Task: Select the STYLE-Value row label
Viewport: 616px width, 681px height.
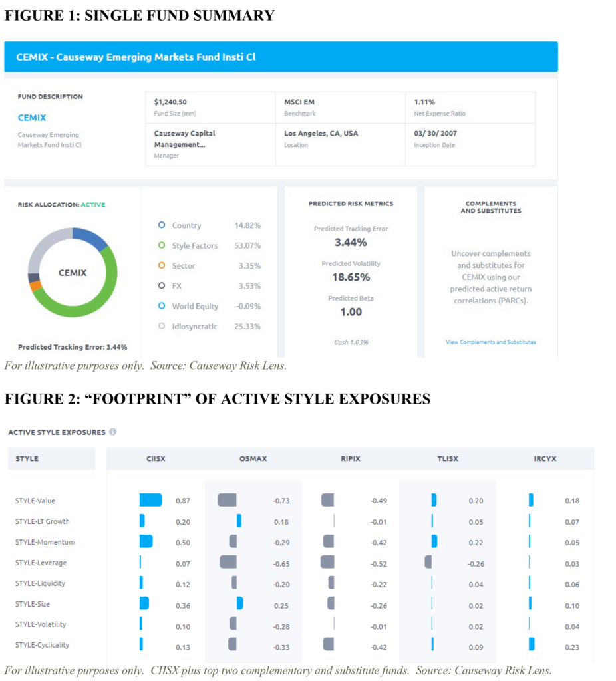Action: click(35, 501)
